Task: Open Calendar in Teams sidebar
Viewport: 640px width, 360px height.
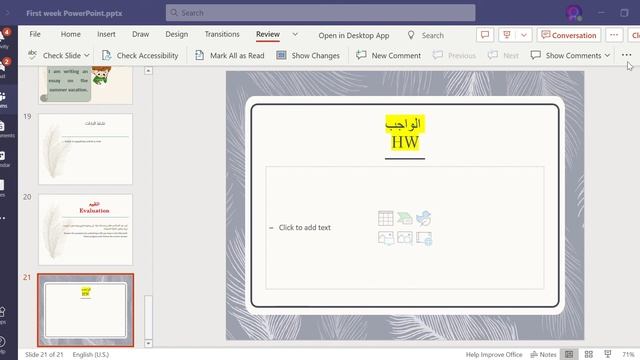Action: coord(4,158)
